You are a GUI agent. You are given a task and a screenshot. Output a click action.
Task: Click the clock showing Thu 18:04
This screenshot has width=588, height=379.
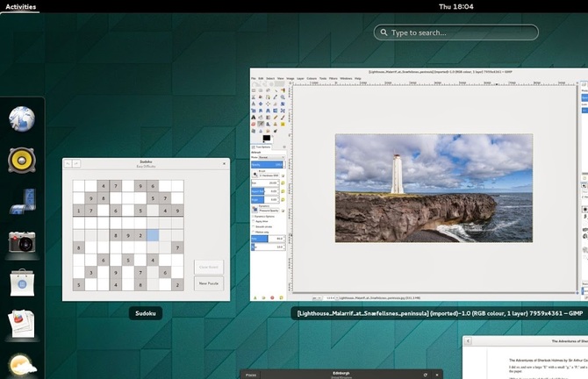pos(456,6)
